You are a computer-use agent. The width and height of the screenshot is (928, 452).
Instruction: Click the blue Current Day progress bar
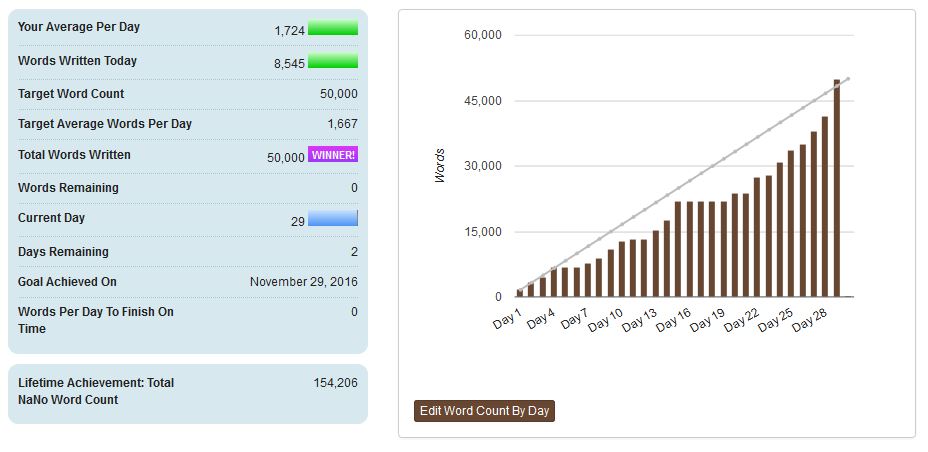(333, 218)
